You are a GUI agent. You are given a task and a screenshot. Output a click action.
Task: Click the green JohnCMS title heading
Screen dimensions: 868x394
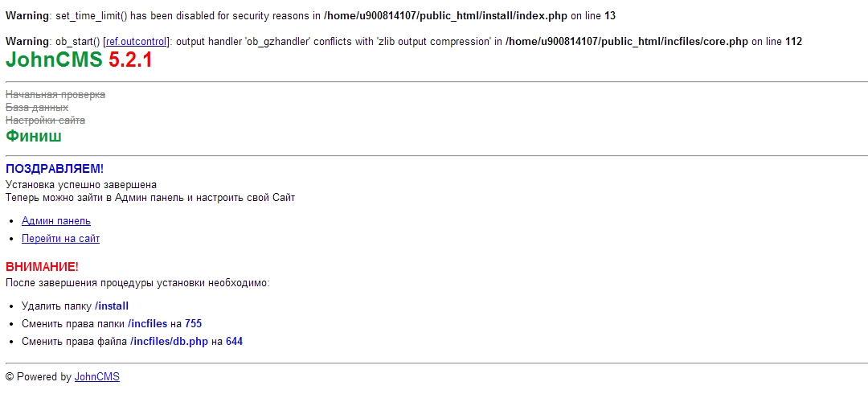pos(54,60)
